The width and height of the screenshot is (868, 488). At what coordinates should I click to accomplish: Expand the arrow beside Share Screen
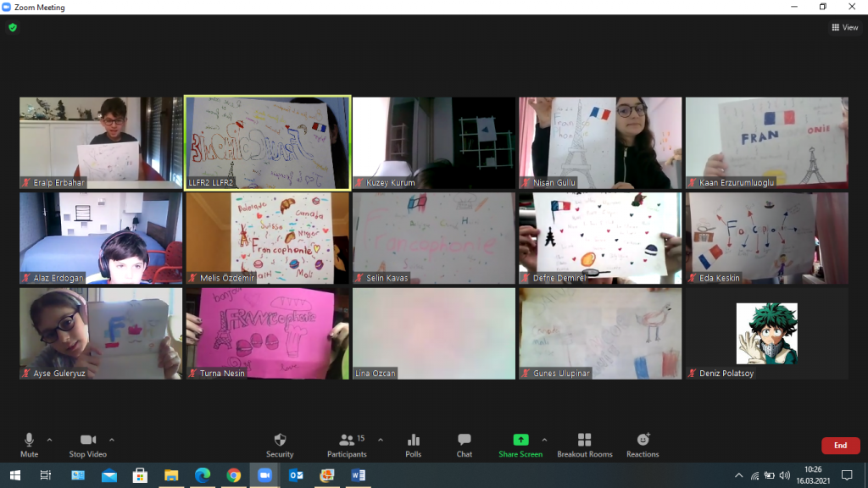coord(544,440)
